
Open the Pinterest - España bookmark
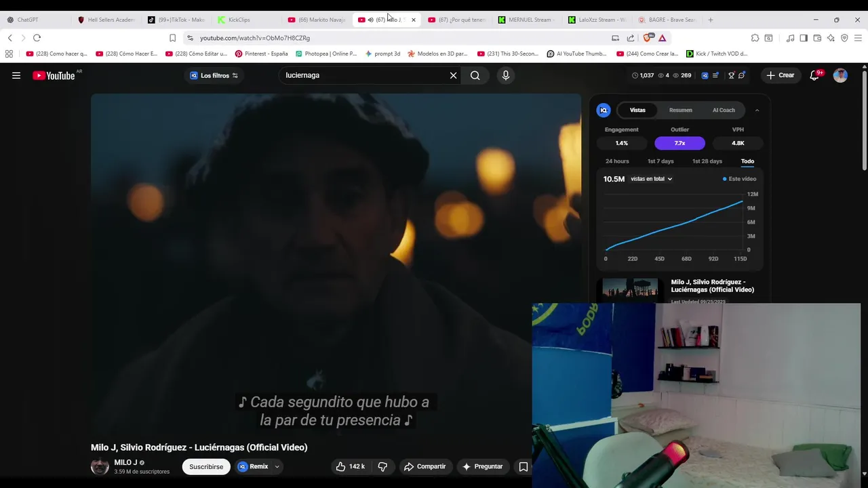tap(261, 54)
